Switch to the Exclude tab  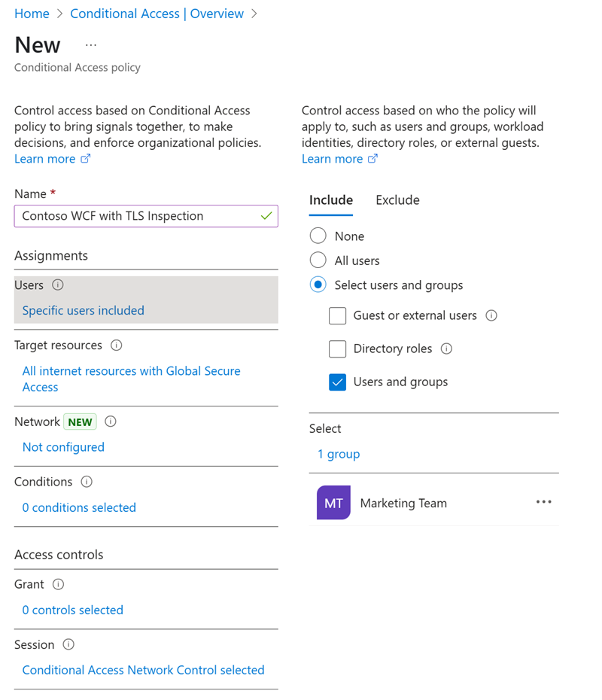pos(397,200)
